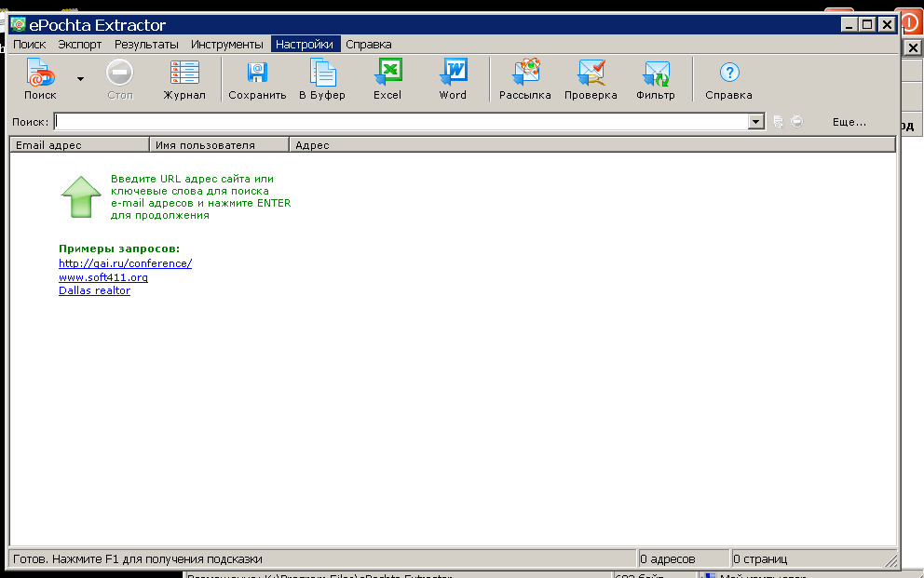Run the Проверка email check icon
924x578 pixels.
pos(591,78)
